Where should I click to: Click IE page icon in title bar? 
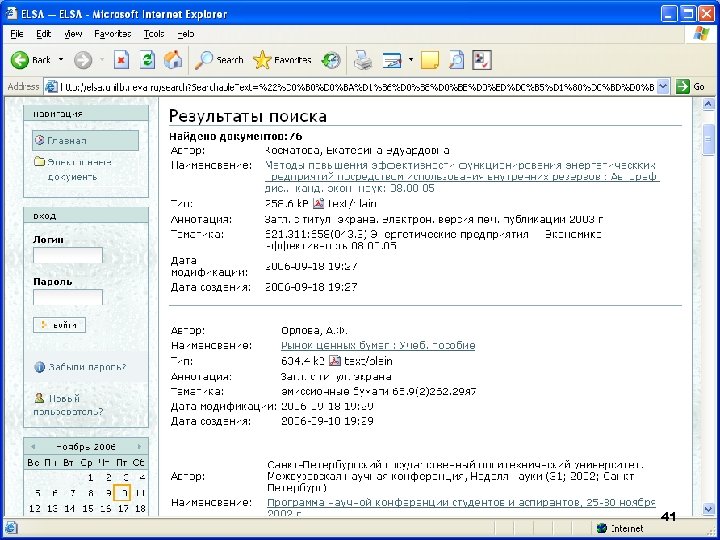point(11,14)
